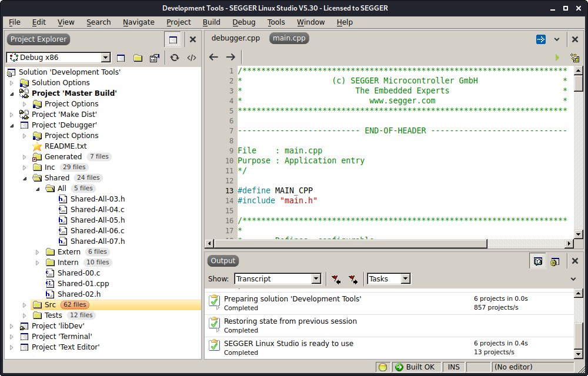Open project options via checklist icon

[155, 58]
